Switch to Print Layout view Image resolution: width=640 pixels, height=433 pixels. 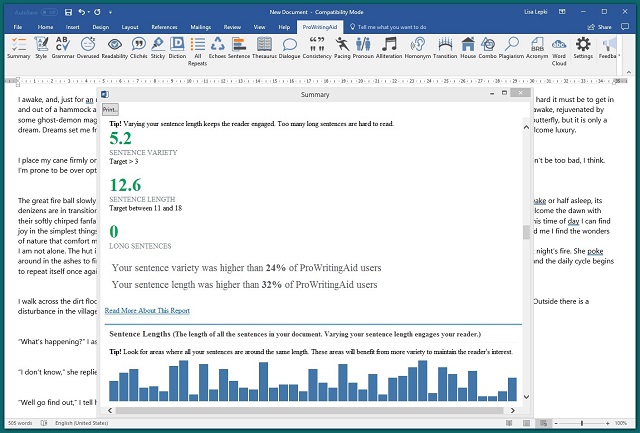coord(527,423)
